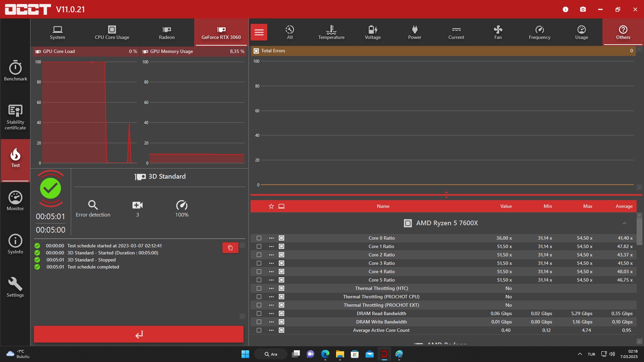Screen dimensions: 644x362
Task: Click the screenshot camera icon
Action: click(583, 9)
